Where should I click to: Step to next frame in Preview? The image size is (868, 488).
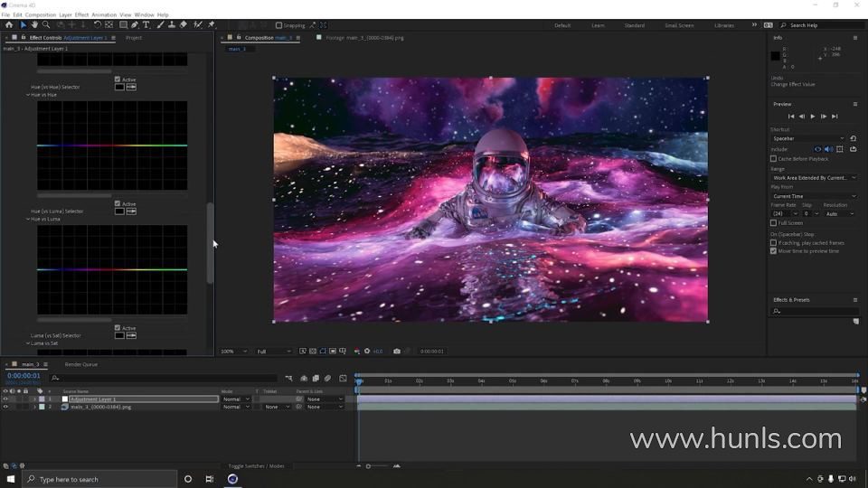(x=823, y=117)
